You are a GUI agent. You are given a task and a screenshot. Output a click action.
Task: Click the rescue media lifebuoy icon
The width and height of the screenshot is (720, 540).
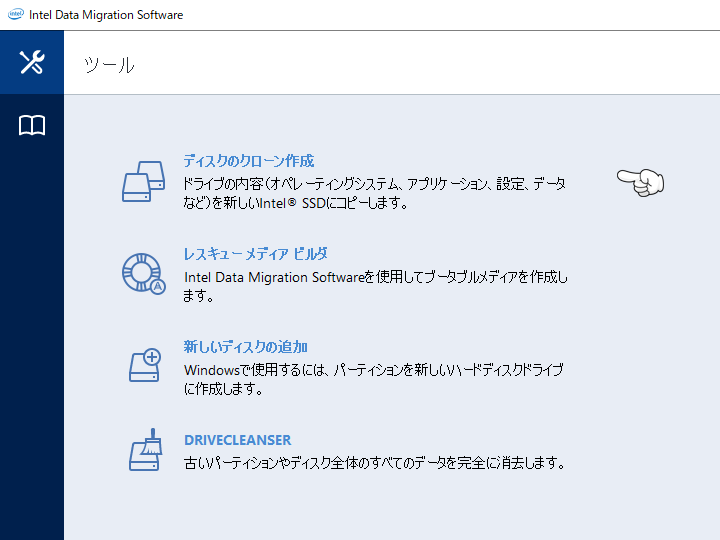[144, 274]
